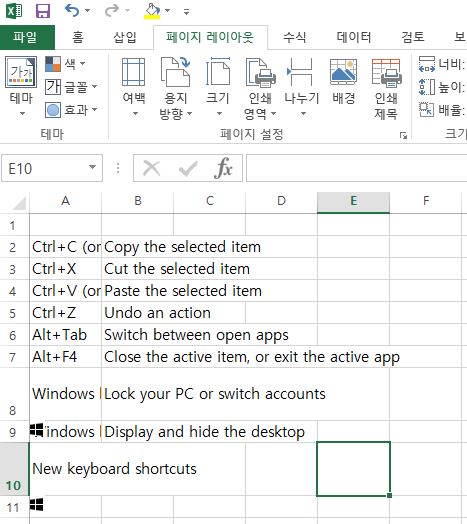Click the 'Ctrl+Z' cell
The width and height of the screenshot is (467, 524).
click(66, 313)
